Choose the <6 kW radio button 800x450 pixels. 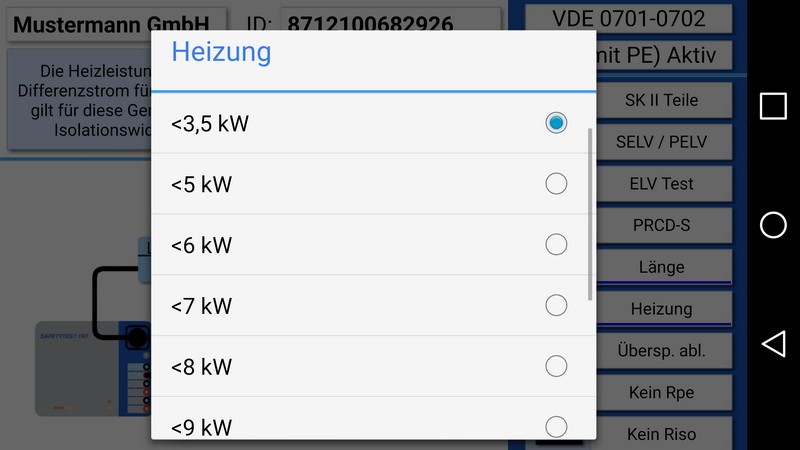pos(373,244)
